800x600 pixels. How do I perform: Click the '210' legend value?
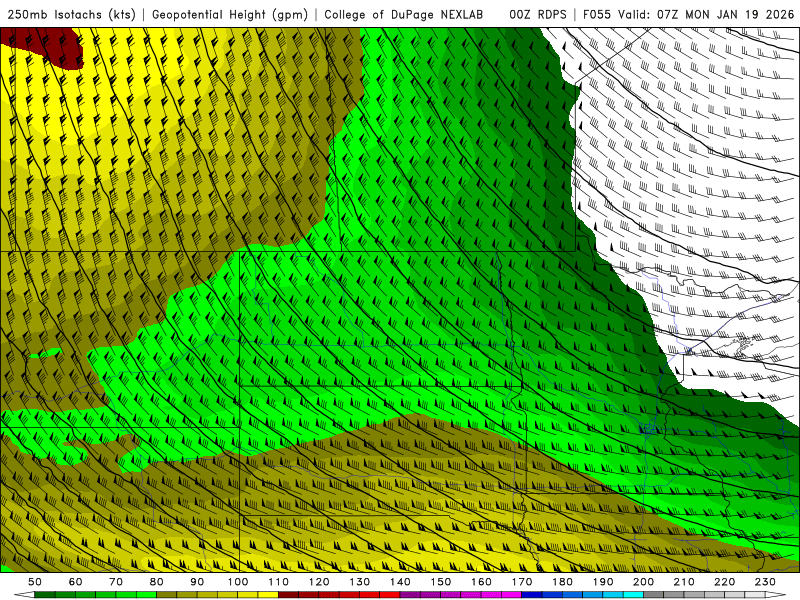click(x=684, y=582)
